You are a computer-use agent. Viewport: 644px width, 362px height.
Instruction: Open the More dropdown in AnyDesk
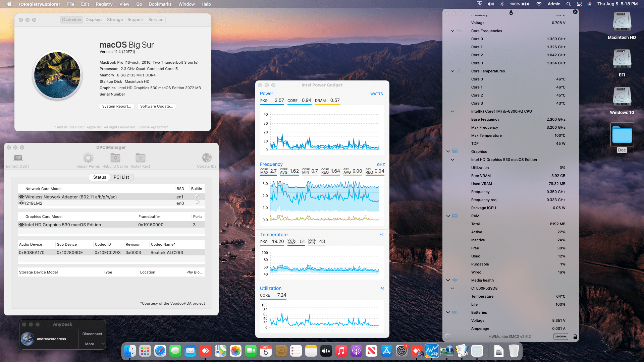tap(92, 344)
